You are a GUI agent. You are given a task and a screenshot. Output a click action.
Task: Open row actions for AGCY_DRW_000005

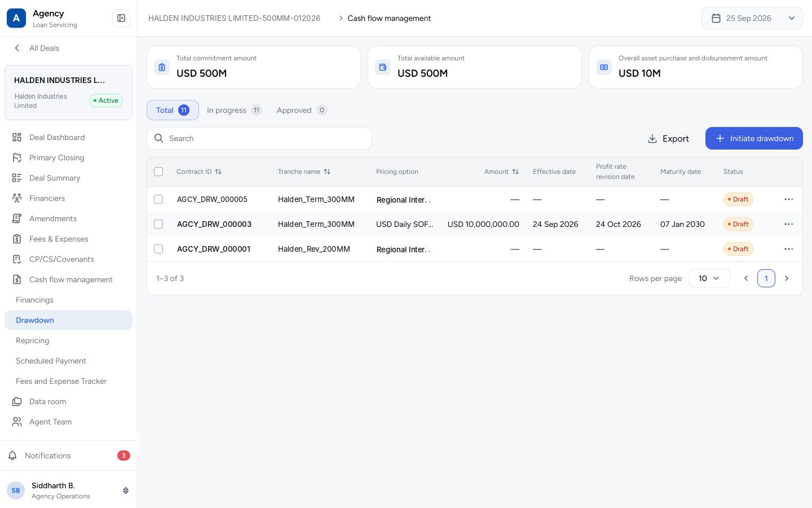[789, 199]
